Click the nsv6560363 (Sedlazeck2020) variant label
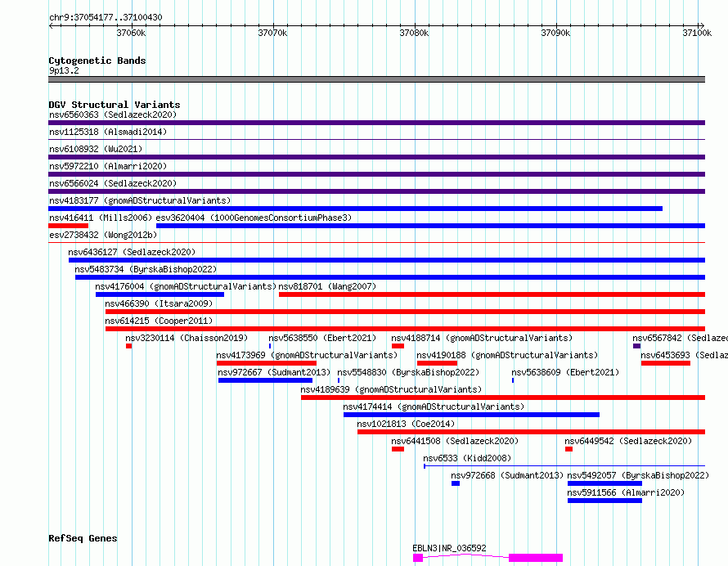Viewport: 728px width, 566px height. point(113,115)
